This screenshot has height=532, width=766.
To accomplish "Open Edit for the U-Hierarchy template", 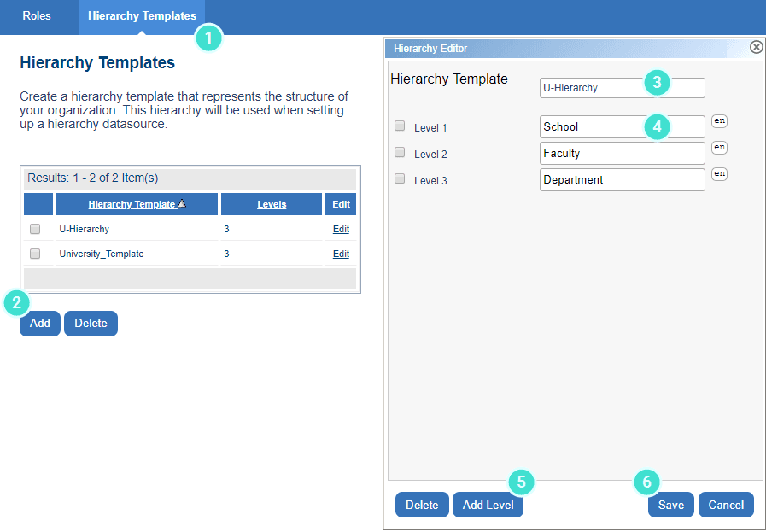I will coord(340,229).
